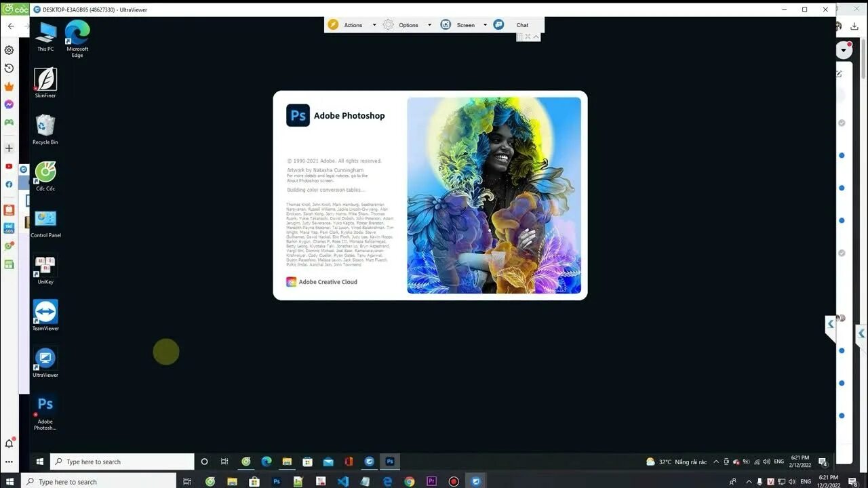This screenshot has width=868, height=488.
Task: Click the remote desktop taskbar search box
Action: point(122,462)
